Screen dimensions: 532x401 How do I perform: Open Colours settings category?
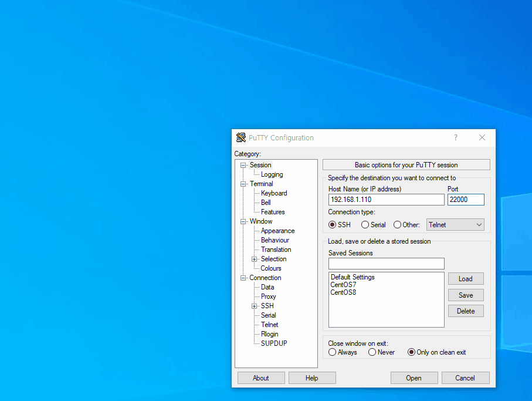tap(271, 268)
